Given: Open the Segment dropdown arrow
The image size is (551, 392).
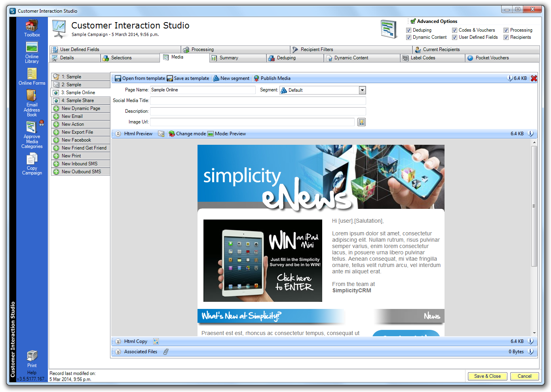Looking at the screenshot, I should pos(362,90).
